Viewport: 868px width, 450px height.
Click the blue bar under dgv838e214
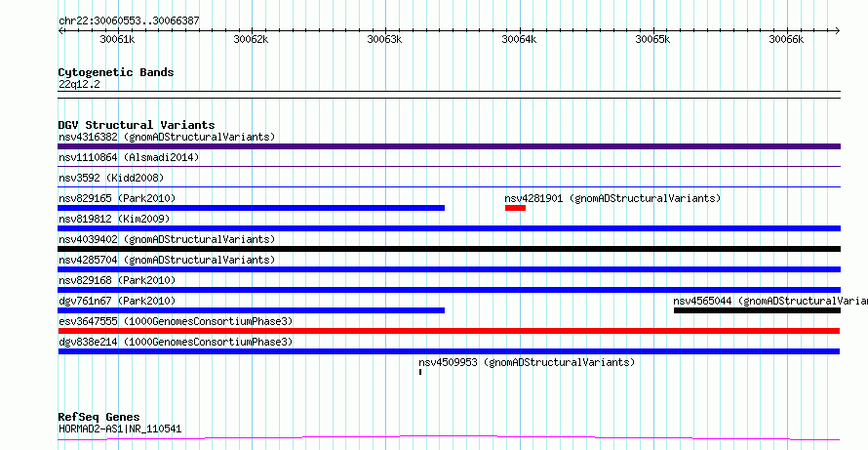pos(449,351)
